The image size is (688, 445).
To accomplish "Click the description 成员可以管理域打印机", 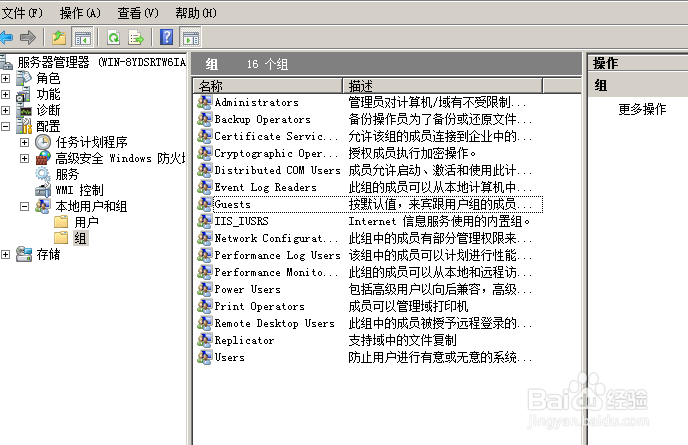I will pyautogui.click(x=408, y=306).
